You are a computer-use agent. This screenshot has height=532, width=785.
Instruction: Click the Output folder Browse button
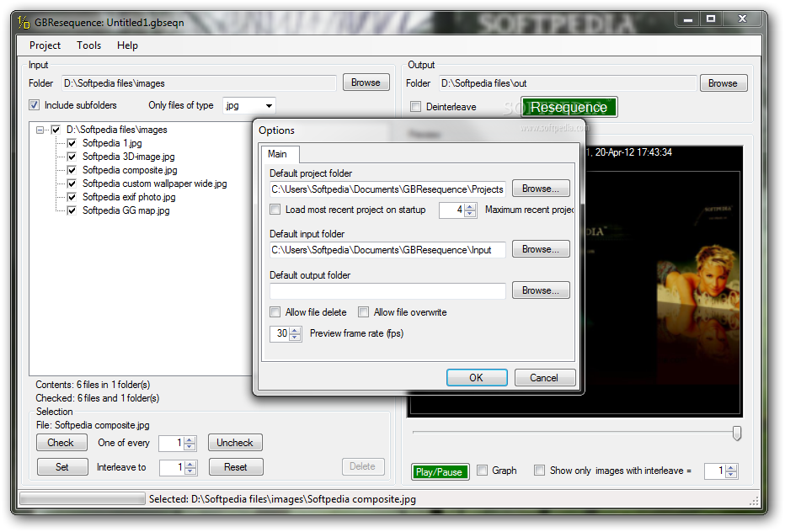pyautogui.click(x=724, y=83)
